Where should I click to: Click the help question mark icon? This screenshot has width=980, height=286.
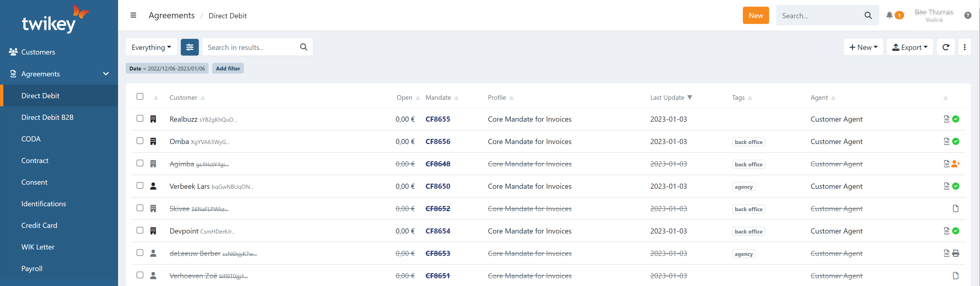point(968,15)
